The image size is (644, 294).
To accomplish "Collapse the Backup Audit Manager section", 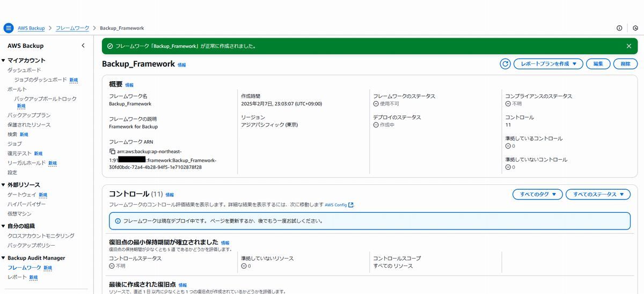I will point(3,259).
